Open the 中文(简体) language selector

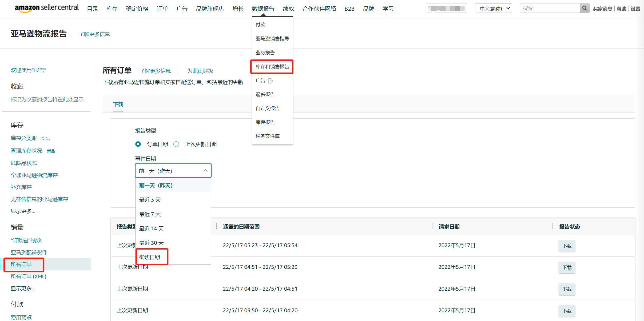(x=493, y=8)
